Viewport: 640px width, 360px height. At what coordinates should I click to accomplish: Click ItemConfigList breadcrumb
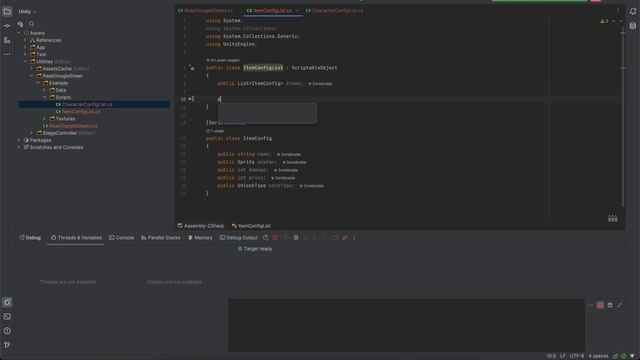(251, 226)
